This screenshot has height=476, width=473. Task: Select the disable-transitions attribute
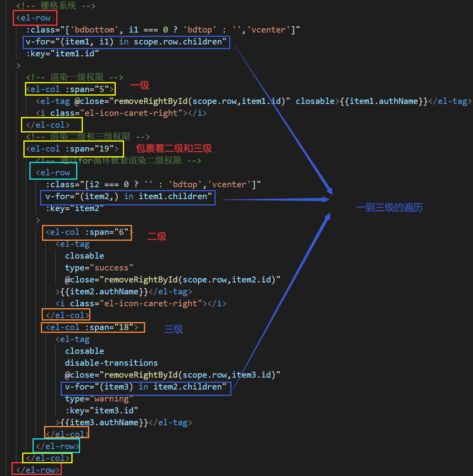click(111, 363)
